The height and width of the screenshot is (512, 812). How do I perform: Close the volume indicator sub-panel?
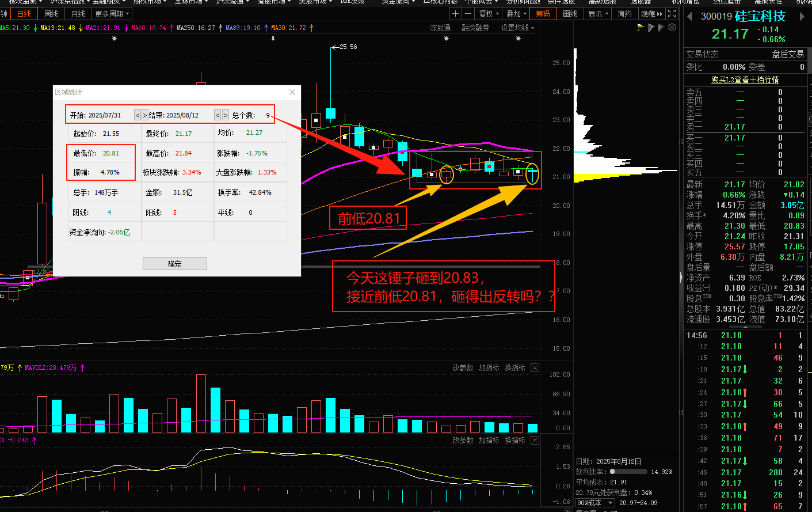pos(535,367)
